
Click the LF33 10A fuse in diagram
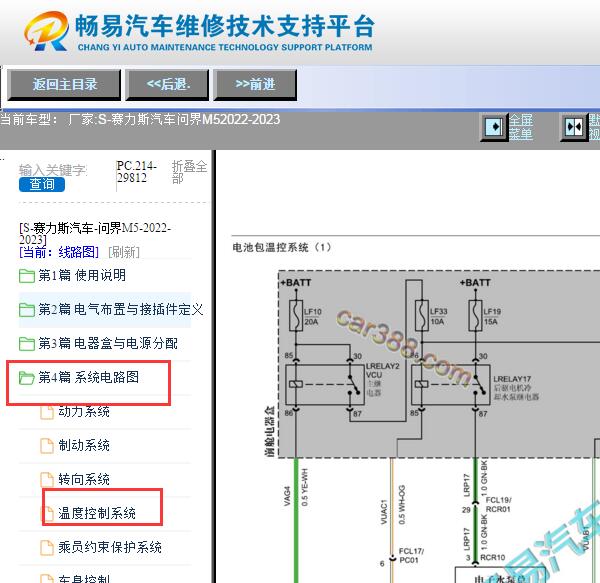(422, 316)
